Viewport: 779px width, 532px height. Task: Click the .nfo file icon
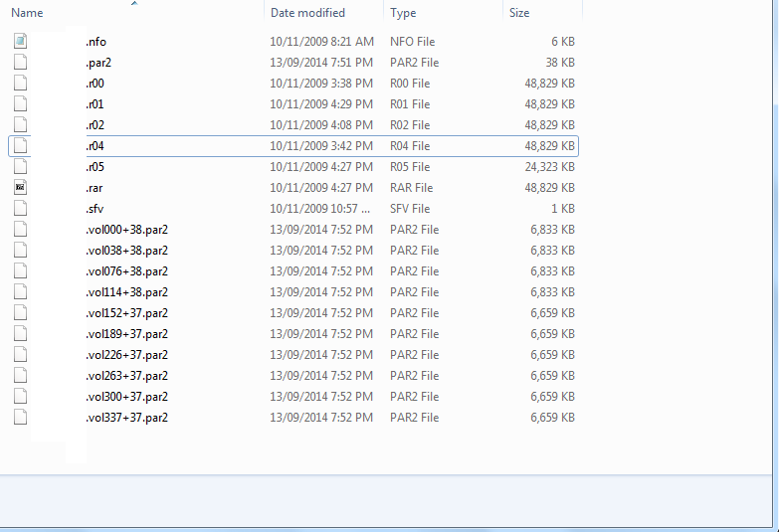tap(20, 41)
